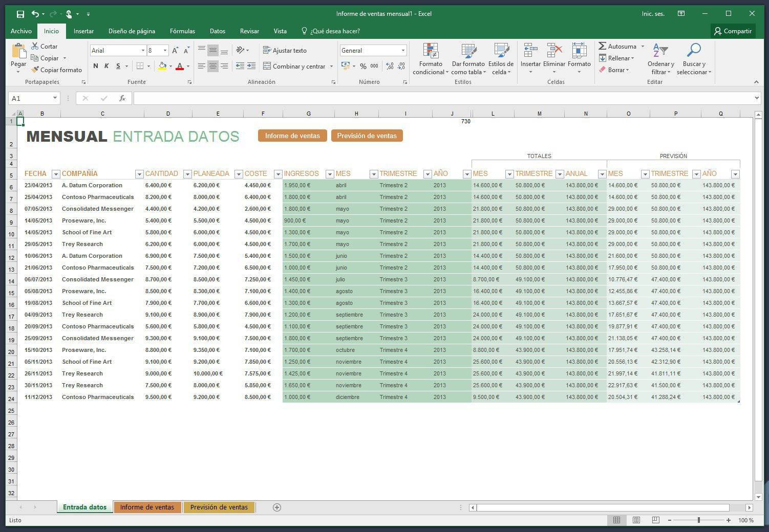The width and height of the screenshot is (769, 532).
Task: Click the Autosuma sigma icon
Action: coord(603,46)
